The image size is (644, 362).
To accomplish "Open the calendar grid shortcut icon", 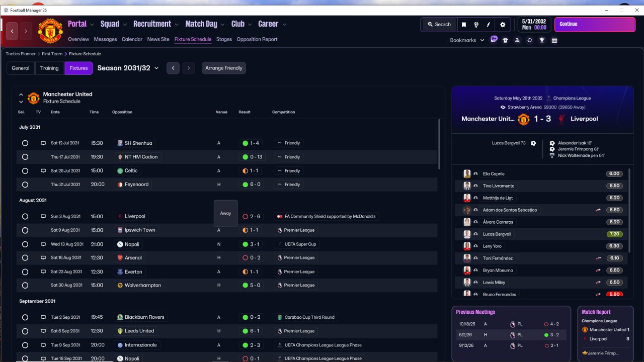I will tap(554, 40).
